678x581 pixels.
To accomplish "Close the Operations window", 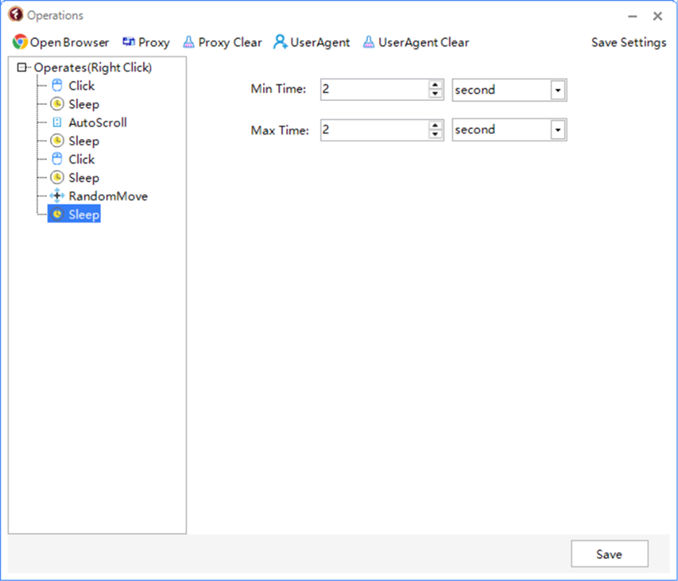I will 658,16.
